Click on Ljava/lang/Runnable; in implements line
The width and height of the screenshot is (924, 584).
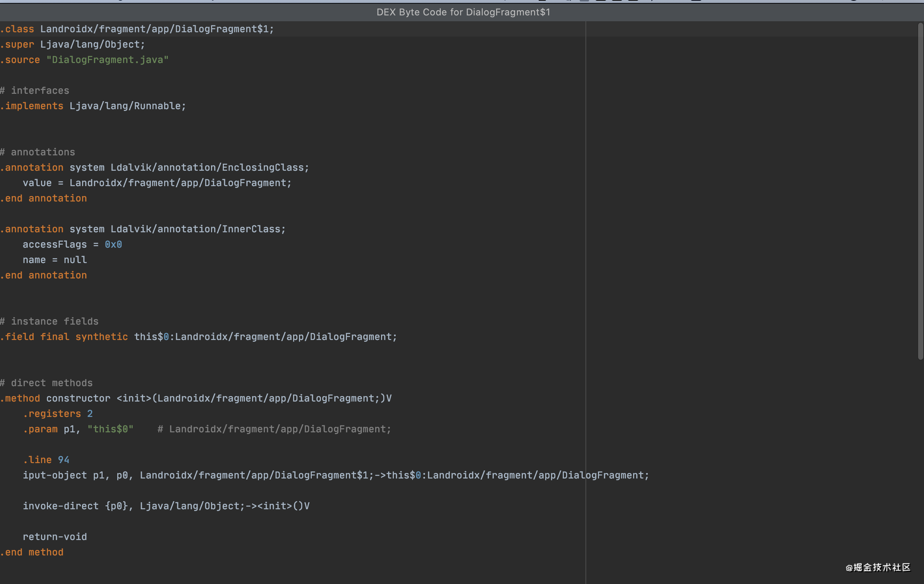pos(127,106)
